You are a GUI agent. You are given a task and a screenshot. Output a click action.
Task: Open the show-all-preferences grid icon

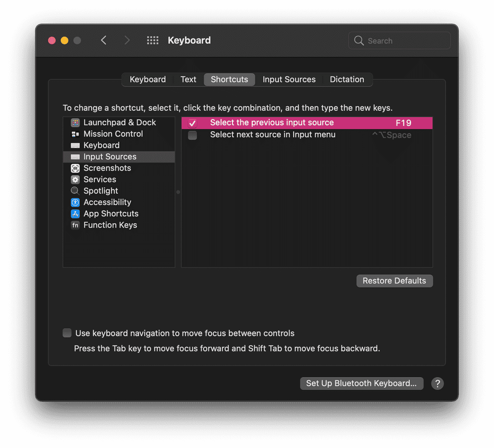(x=152, y=40)
